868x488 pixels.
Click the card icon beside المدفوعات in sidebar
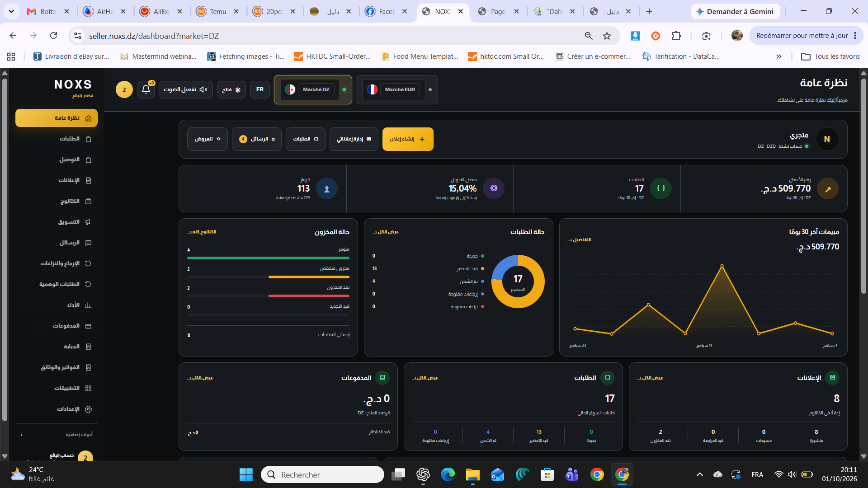[89, 326]
